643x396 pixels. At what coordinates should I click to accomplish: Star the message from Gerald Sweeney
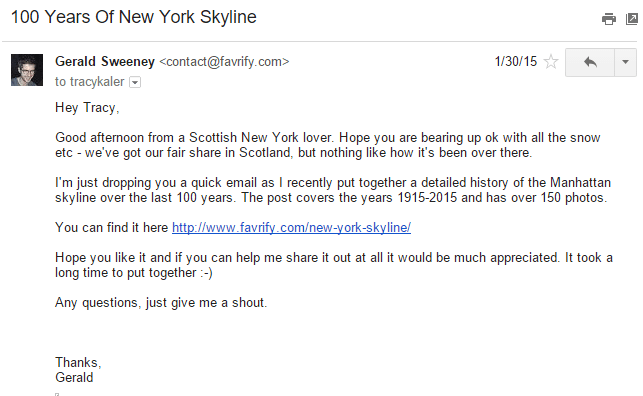point(551,62)
